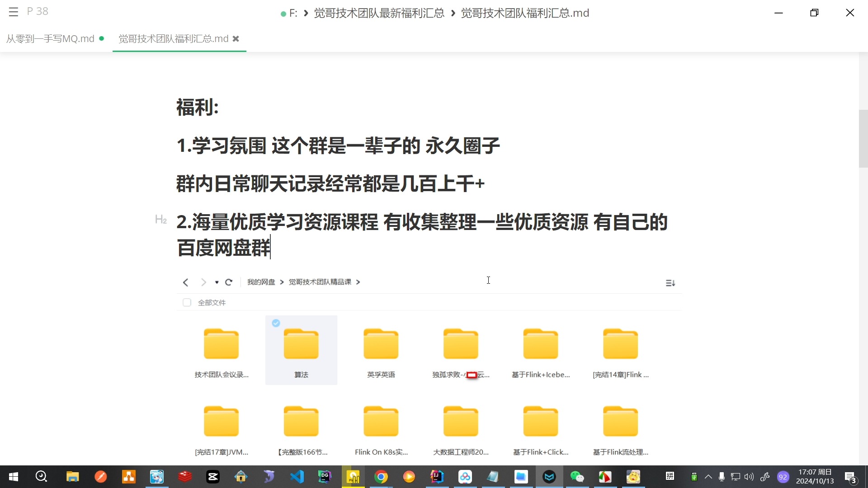Open the orange media player icon
868x488 pixels.
coord(409,477)
